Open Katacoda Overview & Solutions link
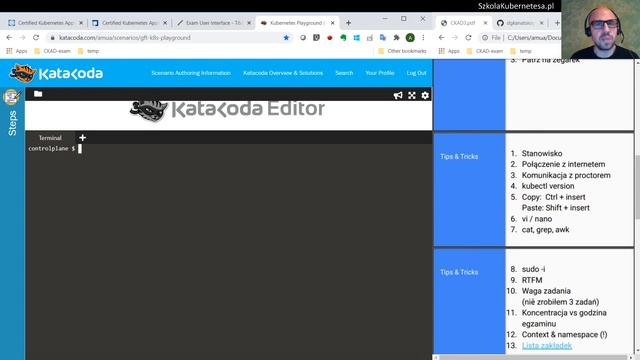640x360 pixels. (283, 73)
